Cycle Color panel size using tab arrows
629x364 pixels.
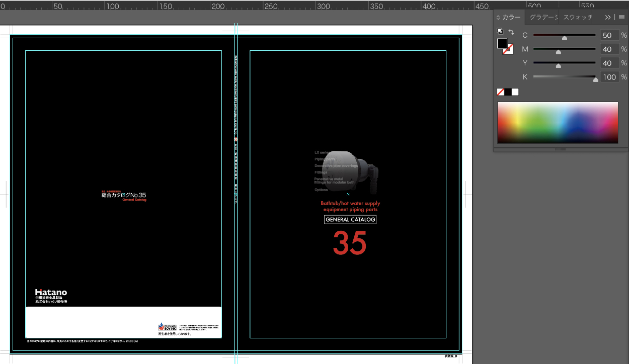pos(498,17)
